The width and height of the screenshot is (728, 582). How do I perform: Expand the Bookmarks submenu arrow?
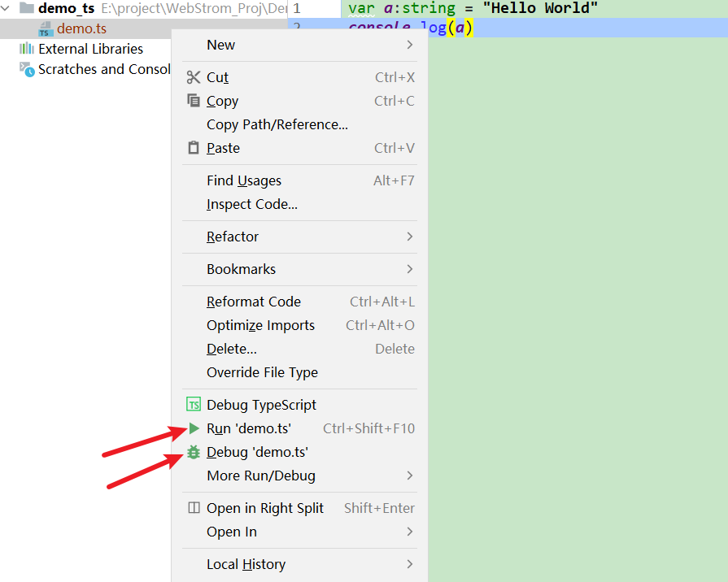tap(409, 269)
